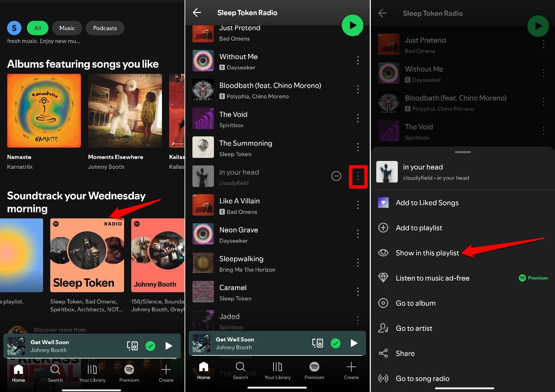
Task: Open more options for Like A Villain
Action: click(x=358, y=205)
